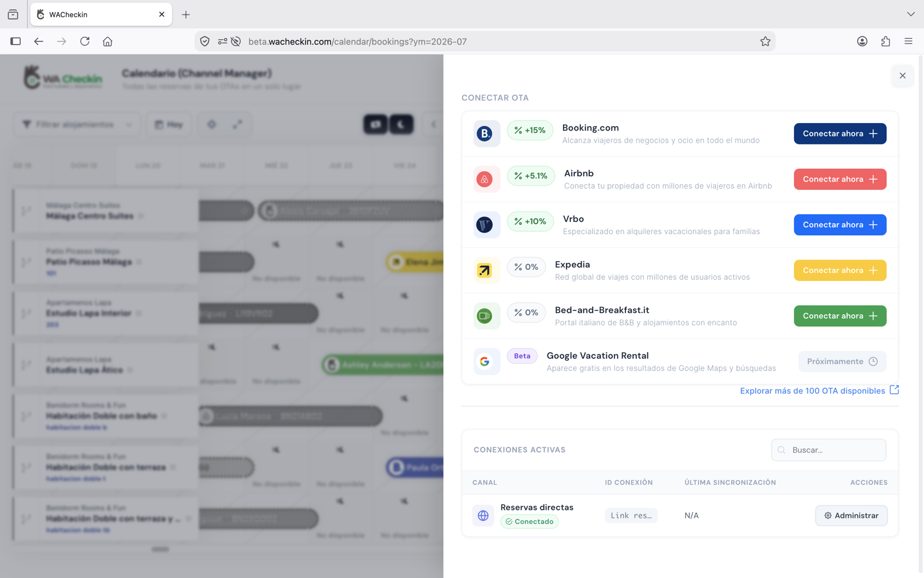Open the browser application menu
The height and width of the screenshot is (578, 924).
(x=908, y=42)
